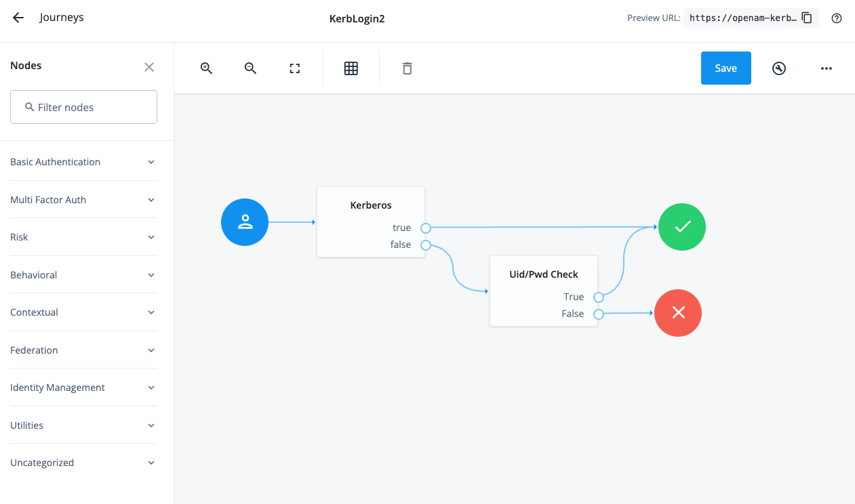Expand the Behavioral node category
This screenshot has height=504, width=855.
83,275
